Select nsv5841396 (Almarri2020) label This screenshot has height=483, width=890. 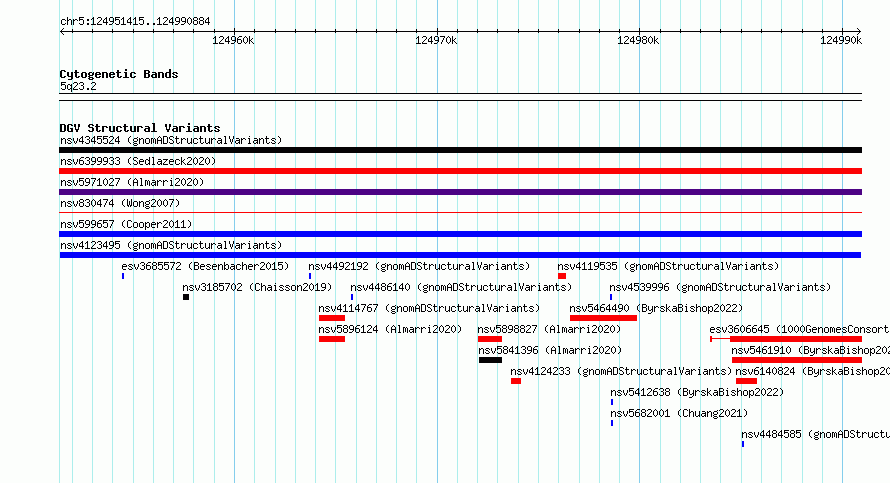click(x=550, y=350)
